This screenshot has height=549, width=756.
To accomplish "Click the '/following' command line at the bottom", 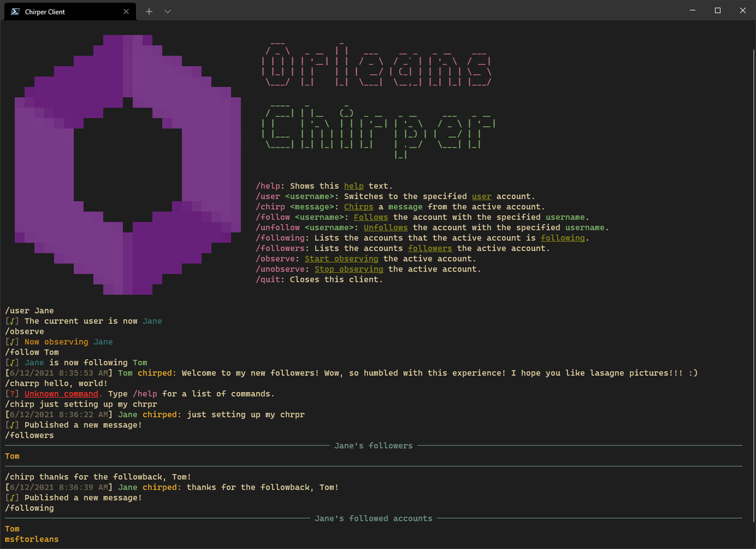I will 29,508.
